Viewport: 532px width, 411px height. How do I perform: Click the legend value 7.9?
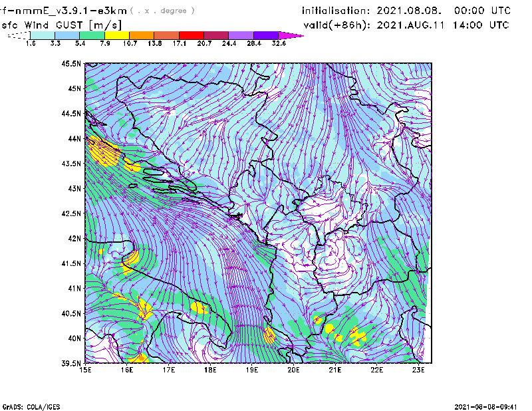[x=105, y=43]
